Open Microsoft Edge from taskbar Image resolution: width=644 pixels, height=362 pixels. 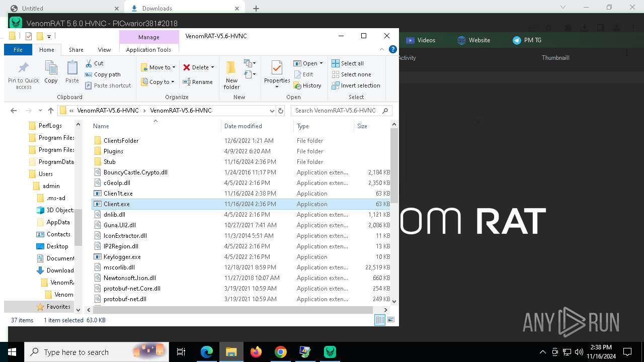[207, 352]
